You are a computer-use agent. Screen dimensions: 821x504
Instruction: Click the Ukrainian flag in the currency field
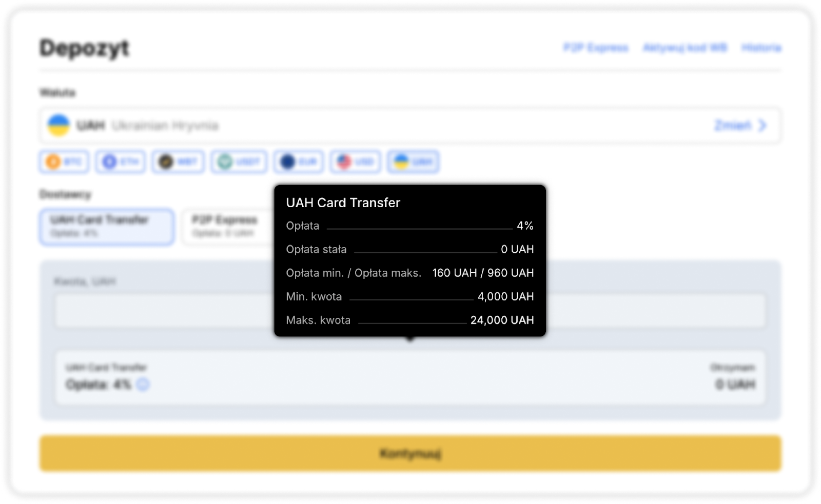58,126
